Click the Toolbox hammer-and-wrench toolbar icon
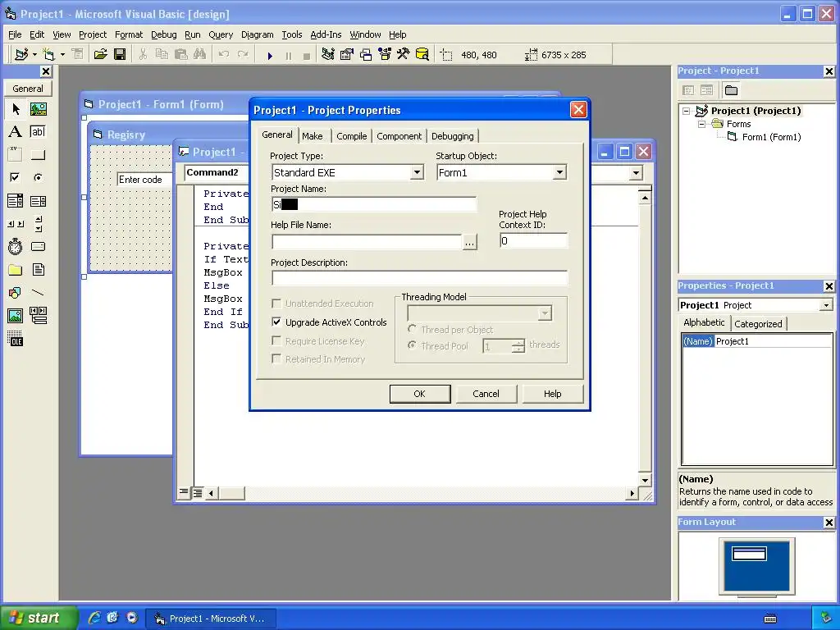 coord(404,54)
